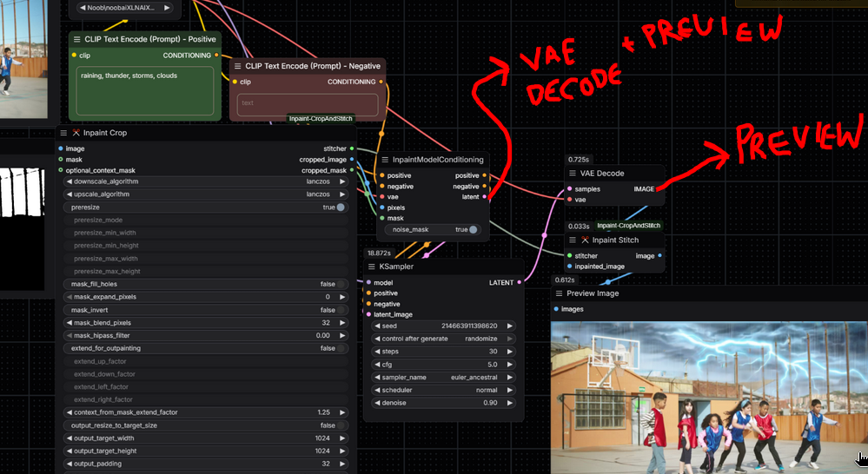Click InpaintModelConditioning latent output connector
This screenshot has height=474, width=868.
pyautogui.click(x=484, y=197)
